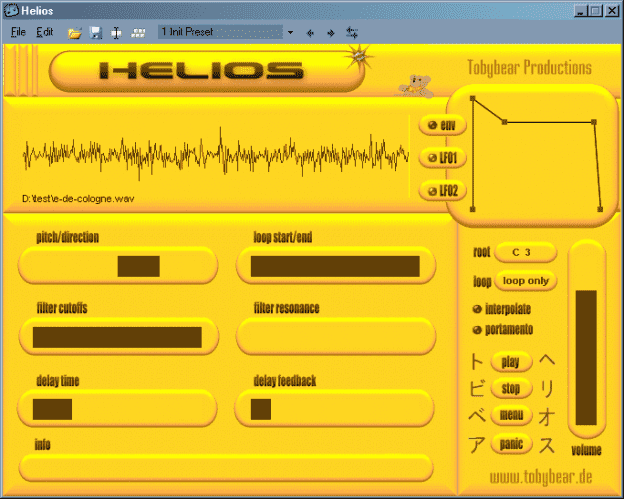This screenshot has height=499, width=624.
Task: Click the envelope sustain end point
Action: click(x=594, y=122)
